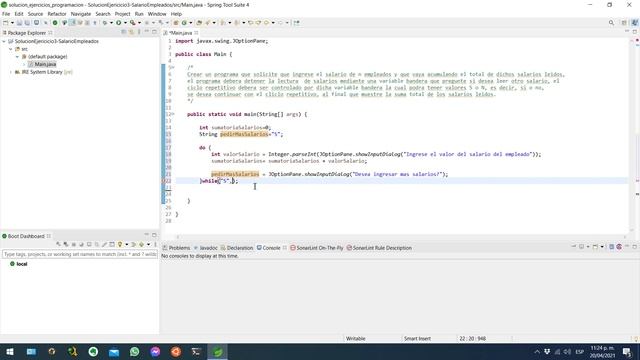Select Main.java in Package Explorer
Viewport: 640px width, 360px height.
point(42,64)
